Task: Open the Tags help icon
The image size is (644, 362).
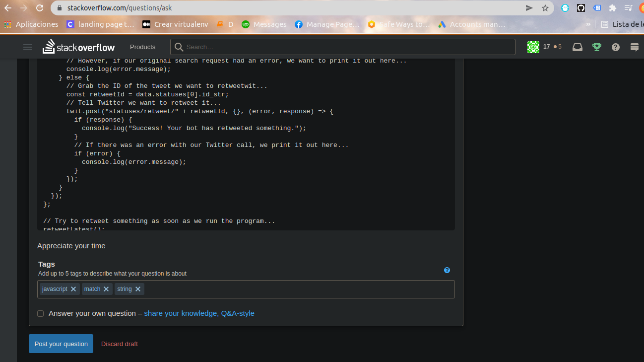Action: point(447,270)
